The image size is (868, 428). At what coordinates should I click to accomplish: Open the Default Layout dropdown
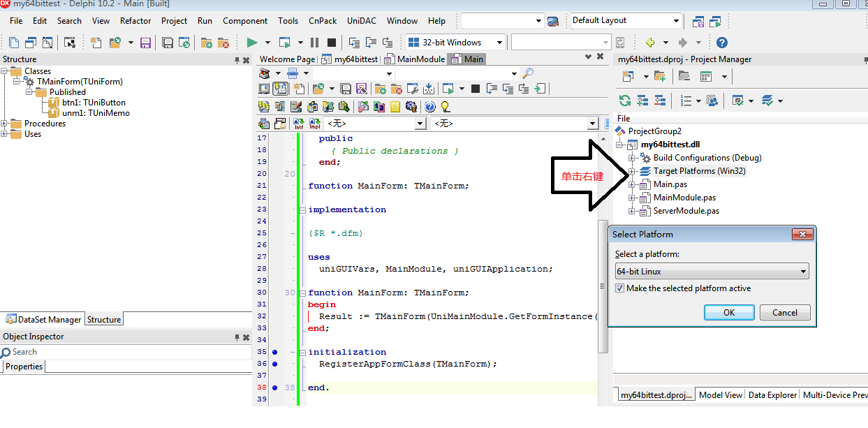pos(675,21)
